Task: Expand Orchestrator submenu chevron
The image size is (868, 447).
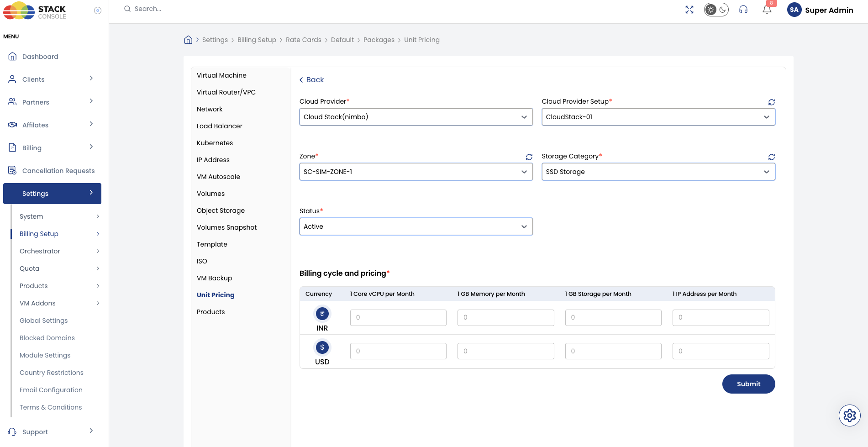Action: pos(98,251)
